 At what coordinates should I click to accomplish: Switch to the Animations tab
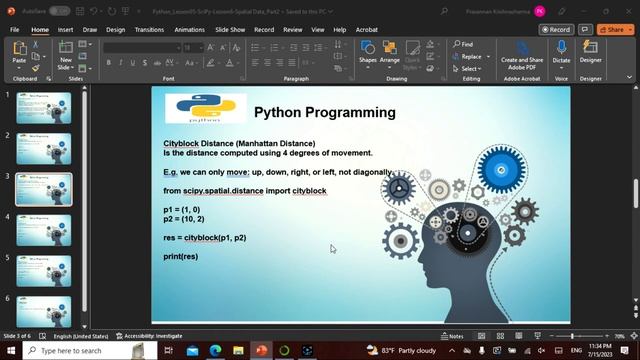tap(189, 29)
